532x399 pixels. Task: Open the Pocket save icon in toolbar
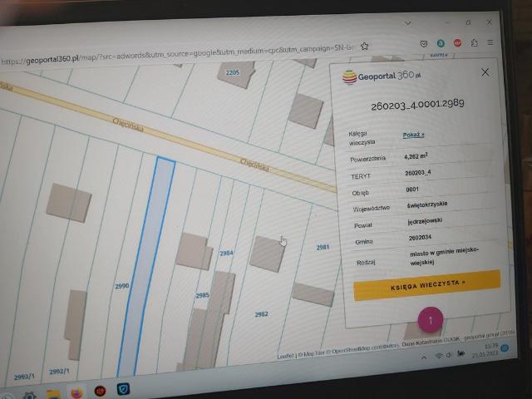pyautogui.click(x=422, y=43)
